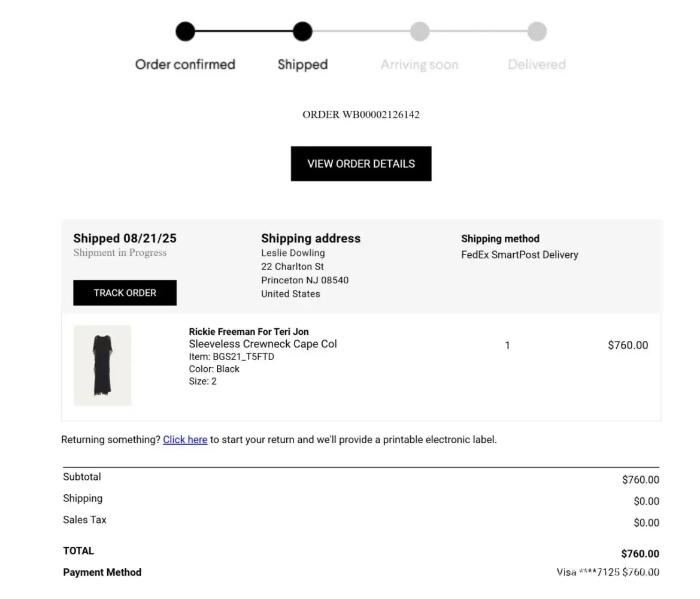
Task: Click the Princeton NJ 08540 address line
Action: click(x=305, y=280)
